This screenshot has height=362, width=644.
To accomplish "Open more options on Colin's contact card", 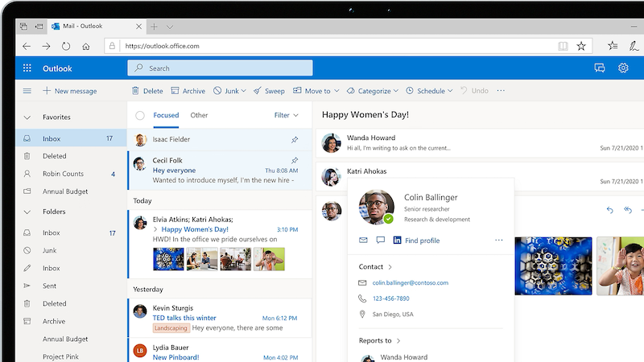I will (498, 240).
